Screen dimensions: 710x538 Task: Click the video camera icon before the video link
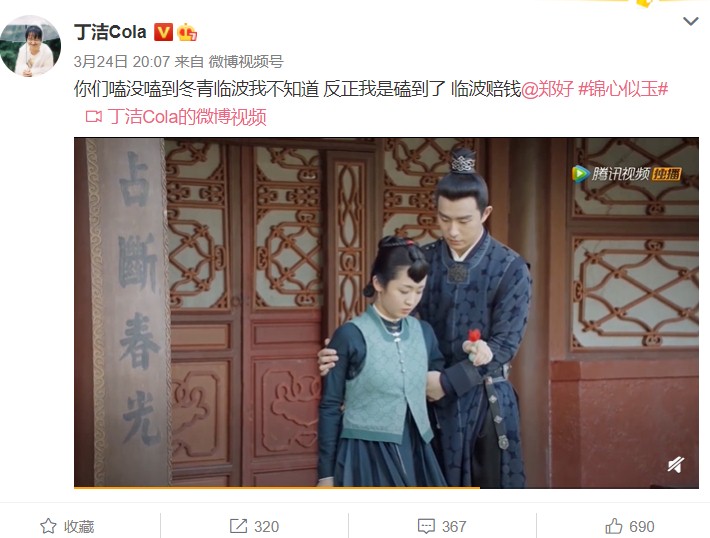(94, 117)
